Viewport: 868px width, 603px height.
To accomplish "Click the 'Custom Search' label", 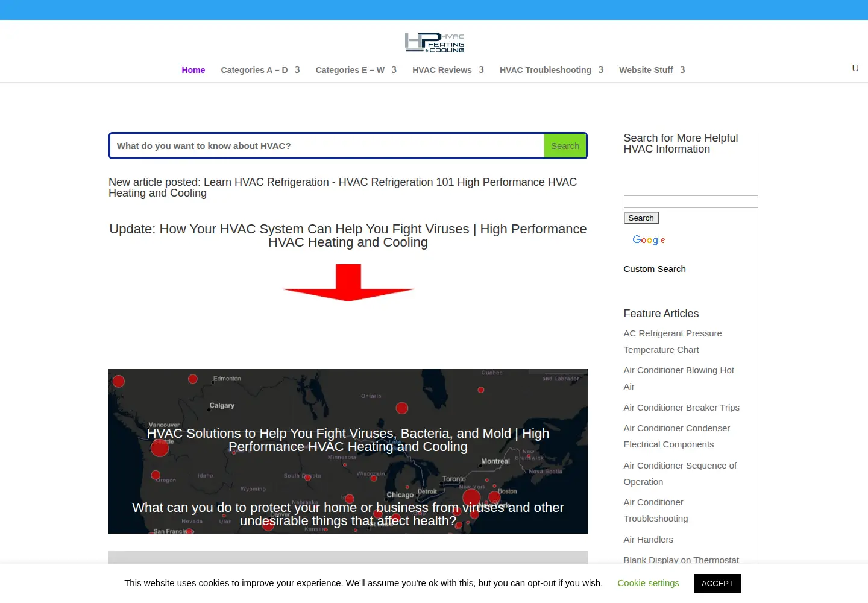I will pyautogui.click(x=655, y=269).
